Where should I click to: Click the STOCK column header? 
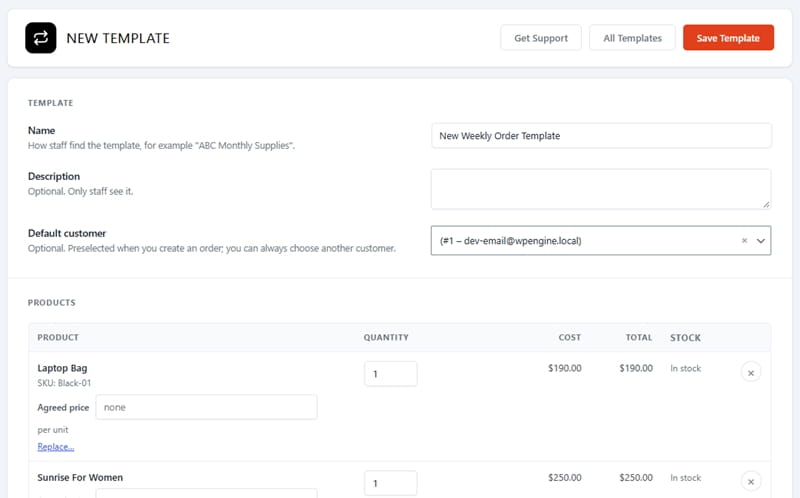pyautogui.click(x=686, y=338)
